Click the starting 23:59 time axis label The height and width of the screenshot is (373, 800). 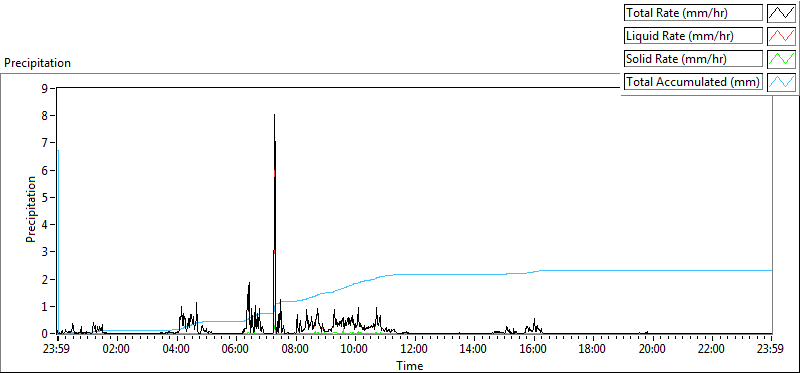[58, 350]
